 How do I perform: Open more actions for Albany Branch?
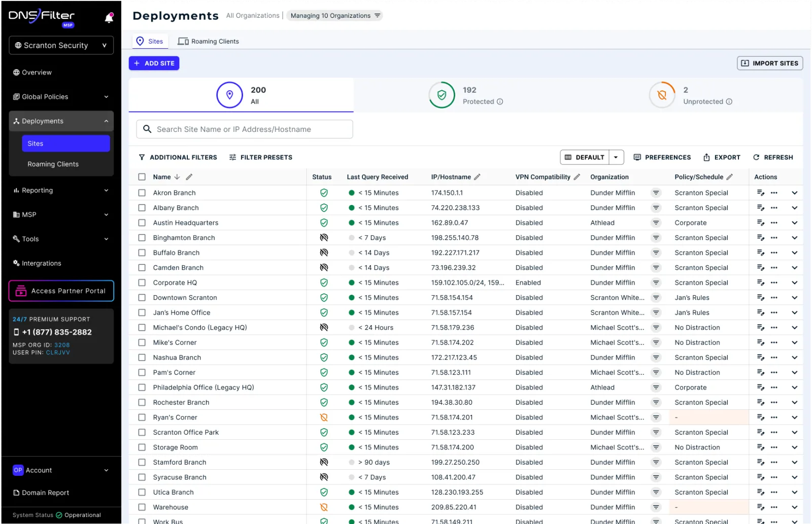[x=774, y=208]
